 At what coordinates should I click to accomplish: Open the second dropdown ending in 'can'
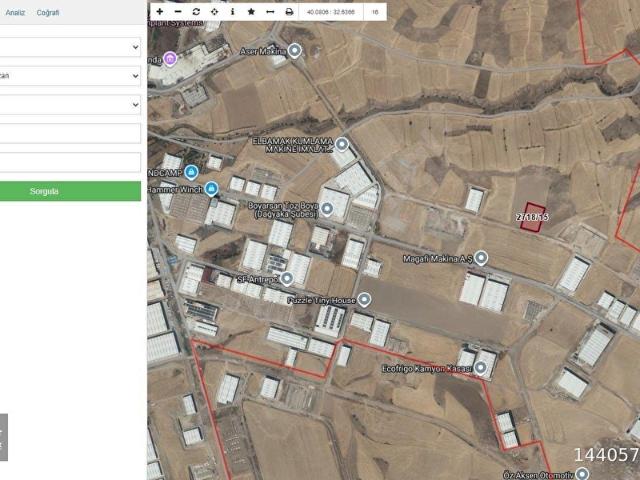tap(70, 76)
